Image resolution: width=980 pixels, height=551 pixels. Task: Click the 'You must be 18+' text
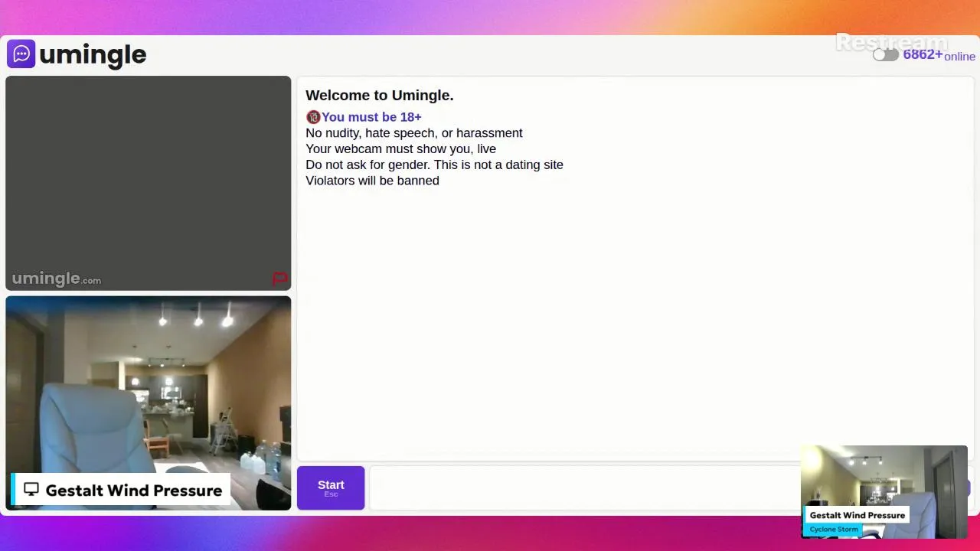pyautogui.click(x=371, y=117)
